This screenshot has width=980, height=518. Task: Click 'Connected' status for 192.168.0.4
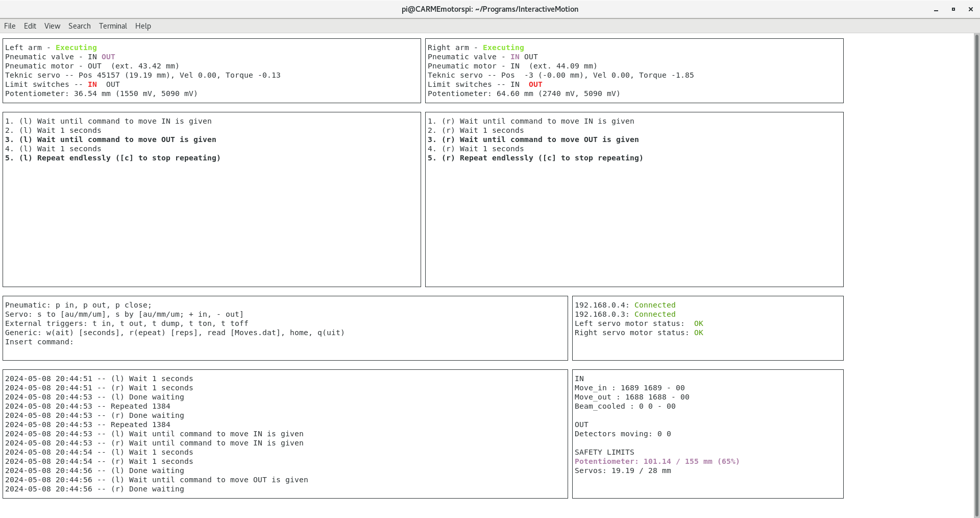point(655,305)
